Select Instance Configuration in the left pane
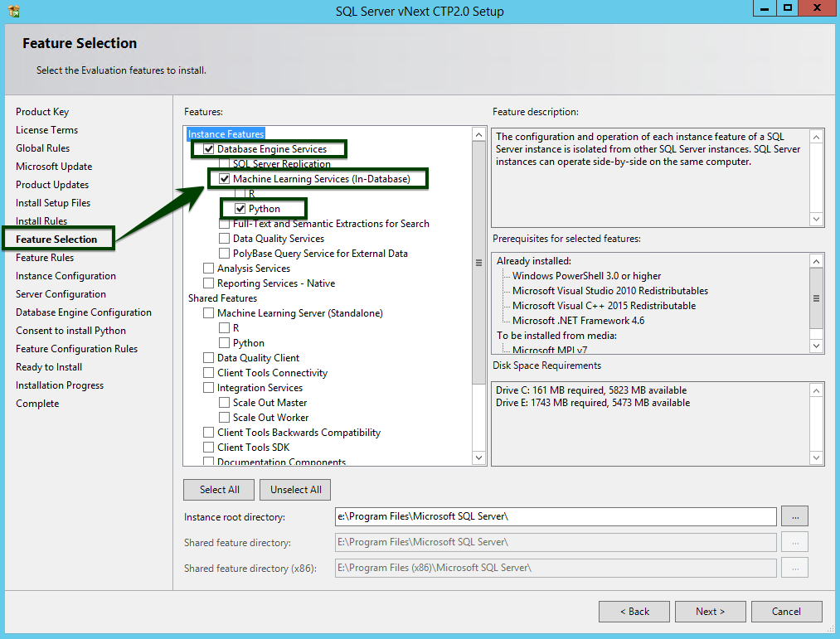840x639 pixels. (x=65, y=275)
